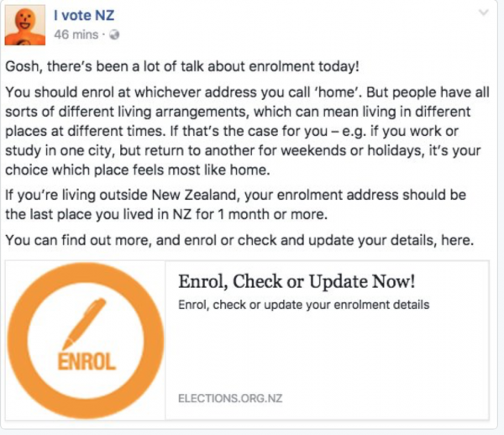The height and width of the screenshot is (435, 504).
Task: Click the I vote NZ profile avatar
Action: pos(24,24)
